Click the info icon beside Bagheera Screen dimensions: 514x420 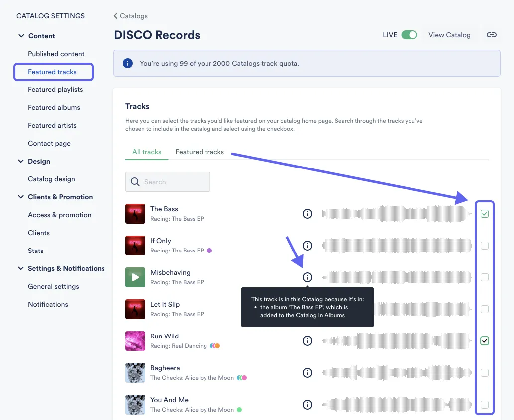(307, 373)
